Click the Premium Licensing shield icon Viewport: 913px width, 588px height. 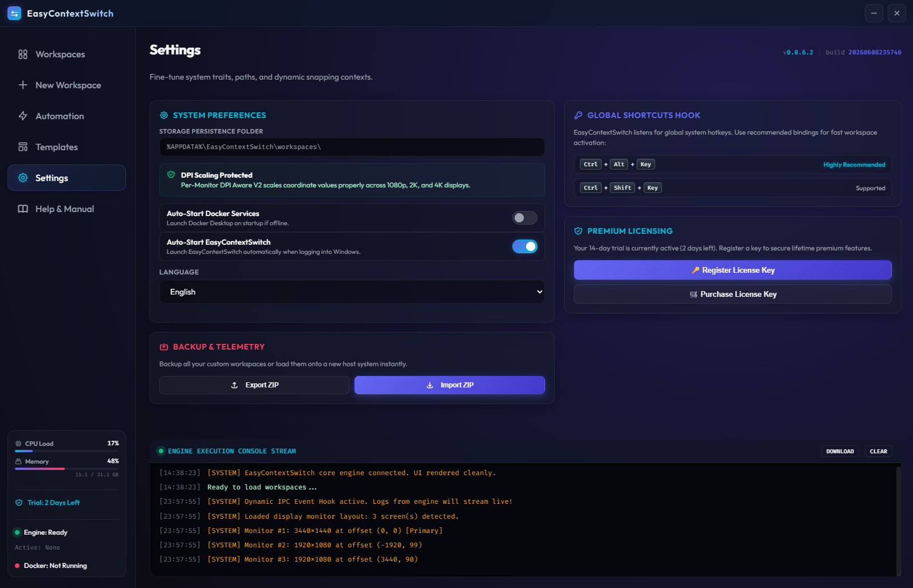point(578,231)
